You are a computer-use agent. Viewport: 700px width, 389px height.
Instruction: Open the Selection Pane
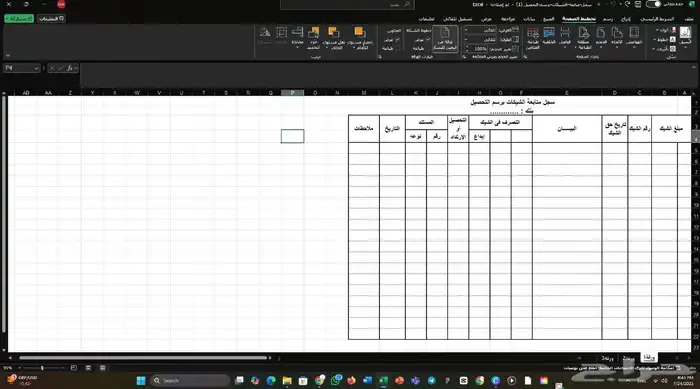313,38
